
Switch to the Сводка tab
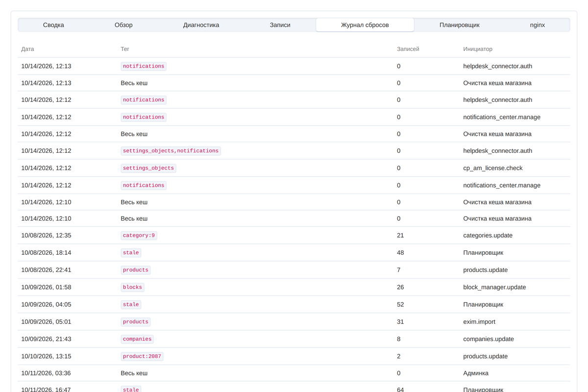coord(53,25)
